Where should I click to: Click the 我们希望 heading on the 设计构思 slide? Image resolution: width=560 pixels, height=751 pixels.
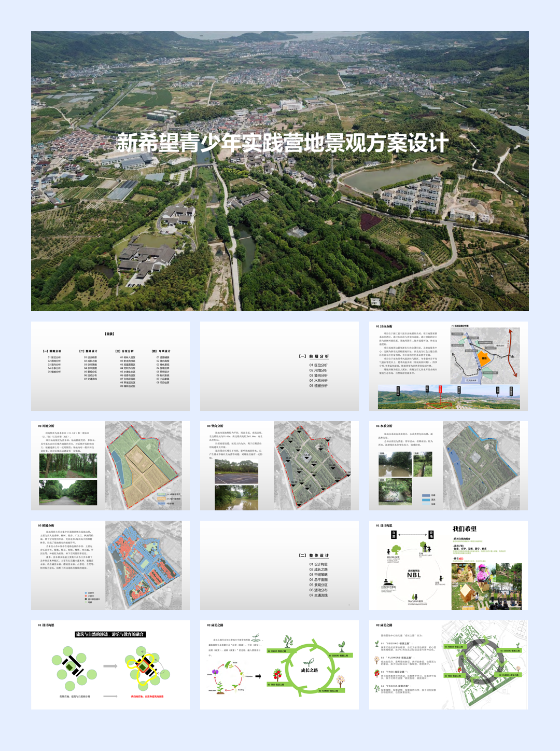point(465,529)
